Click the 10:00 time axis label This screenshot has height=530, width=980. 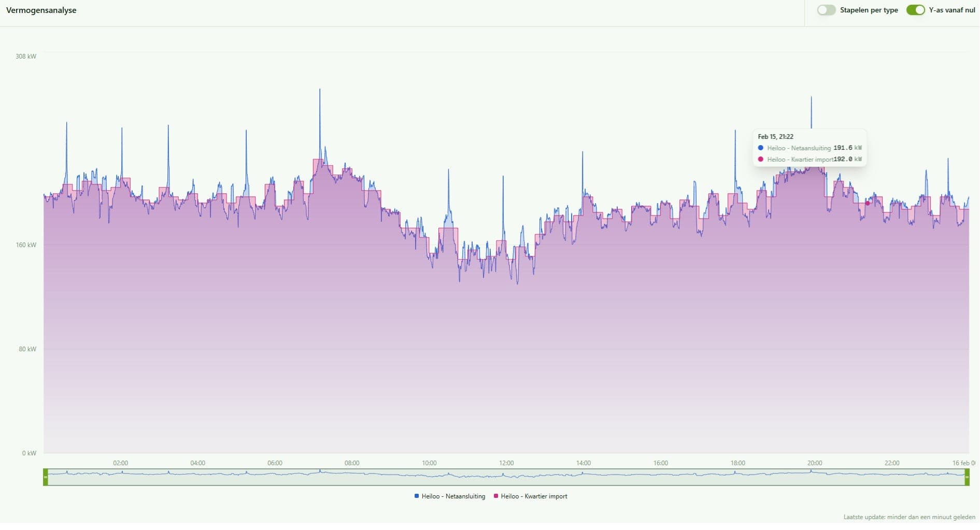429,463
